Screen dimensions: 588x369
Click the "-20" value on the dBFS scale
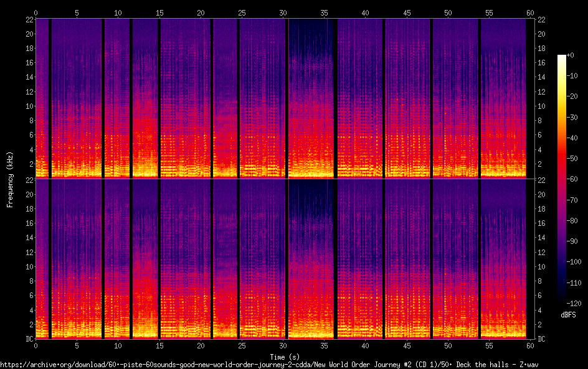572,96
